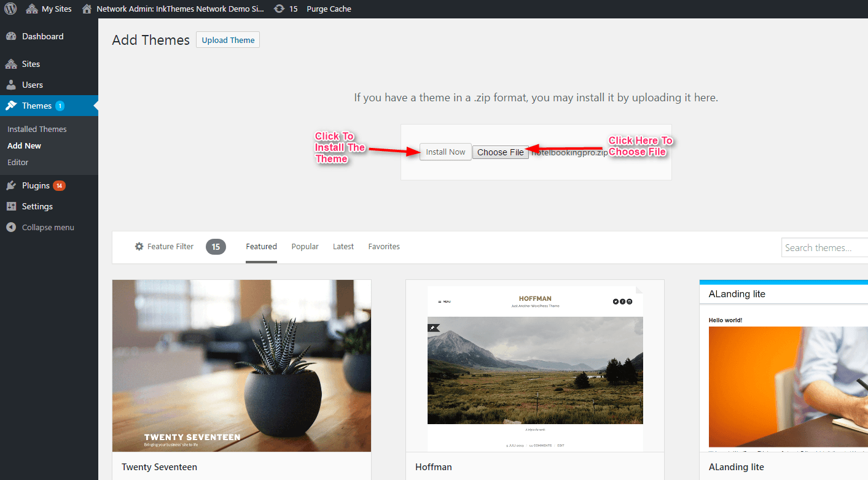Screen dimensions: 868x480
Task: Focus the Search themes field
Action: click(x=824, y=248)
